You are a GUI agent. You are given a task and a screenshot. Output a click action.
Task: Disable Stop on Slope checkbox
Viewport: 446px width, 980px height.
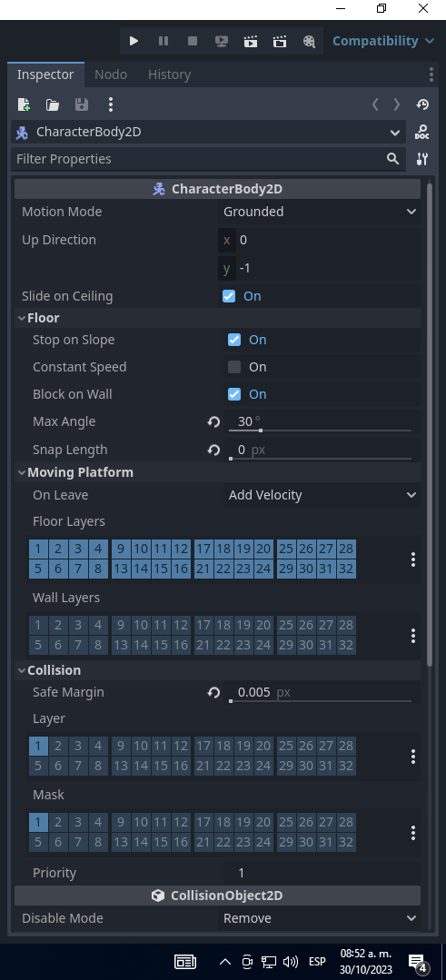pyautogui.click(x=234, y=340)
